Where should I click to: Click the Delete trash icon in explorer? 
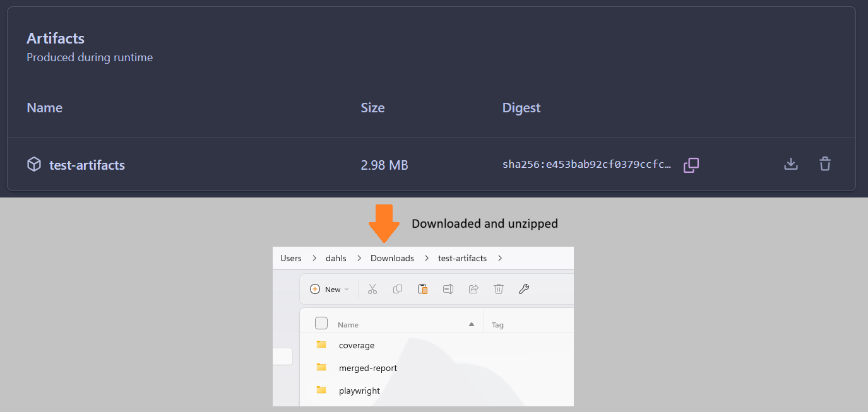click(499, 289)
